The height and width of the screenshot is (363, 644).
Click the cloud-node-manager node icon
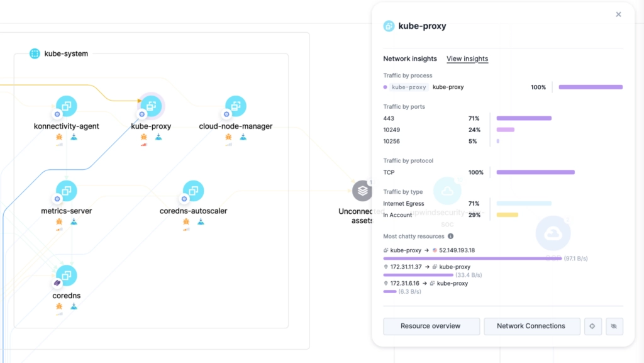[x=236, y=106]
